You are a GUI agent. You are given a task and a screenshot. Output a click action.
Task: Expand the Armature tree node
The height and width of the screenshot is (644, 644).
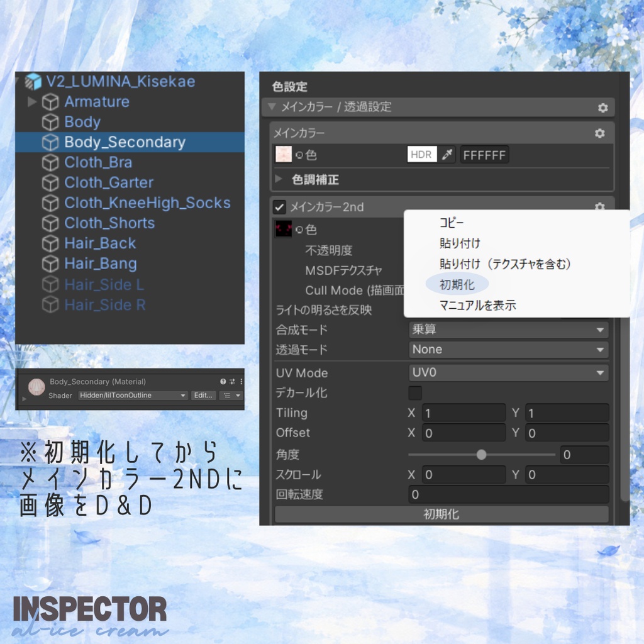click(x=32, y=101)
